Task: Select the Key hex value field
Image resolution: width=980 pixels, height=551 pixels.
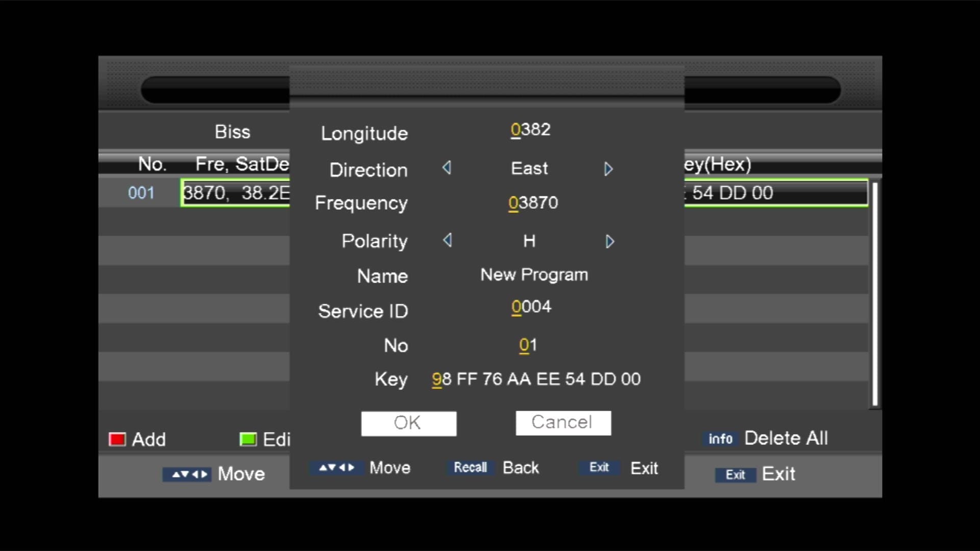Action: point(536,380)
